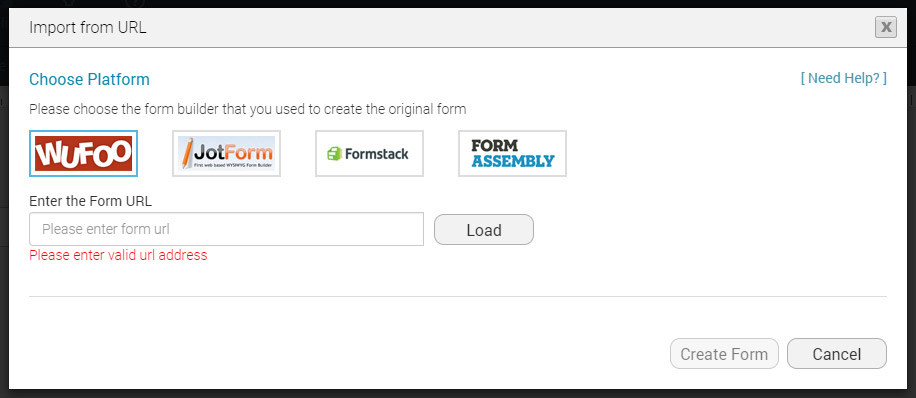Pick the Formstack platform tile
The image size is (916, 398).
(369, 153)
